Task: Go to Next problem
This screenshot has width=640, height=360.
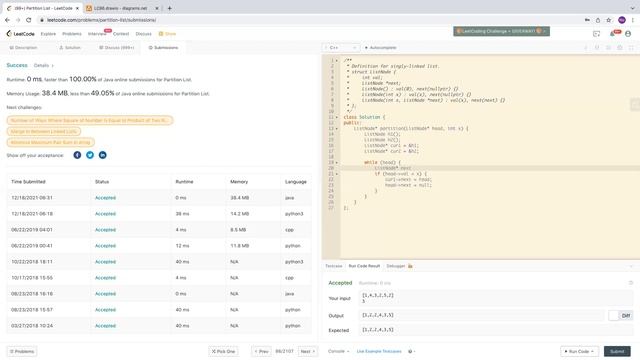Action: point(308,351)
